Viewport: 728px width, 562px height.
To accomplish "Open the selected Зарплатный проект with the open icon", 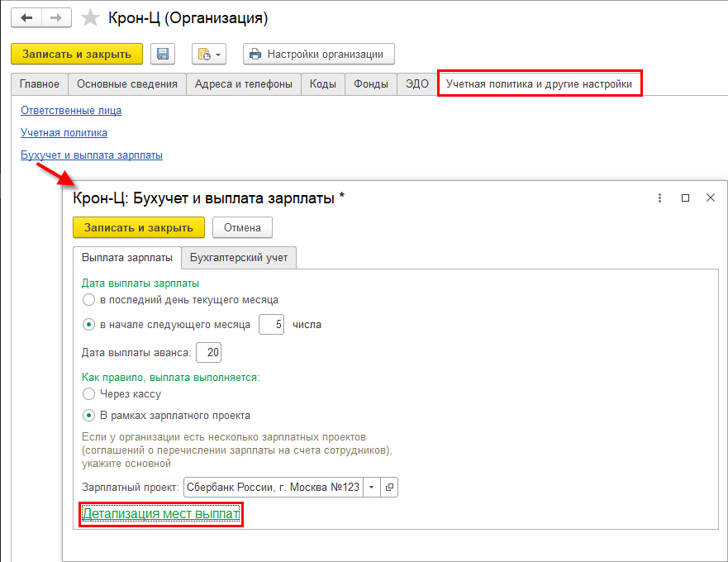I will point(389,488).
